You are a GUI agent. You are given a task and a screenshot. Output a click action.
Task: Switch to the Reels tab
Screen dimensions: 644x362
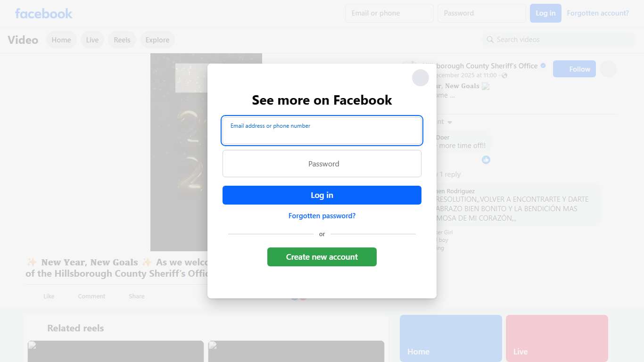pyautogui.click(x=122, y=40)
